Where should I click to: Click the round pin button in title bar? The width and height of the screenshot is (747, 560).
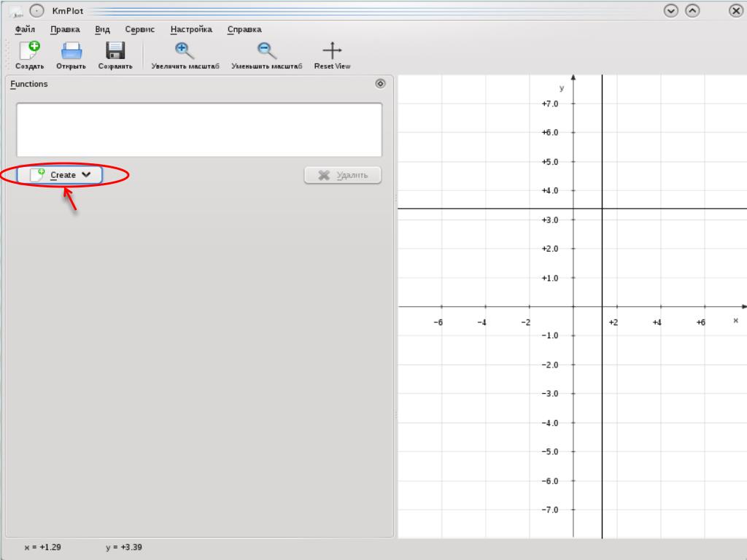[36, 10]
